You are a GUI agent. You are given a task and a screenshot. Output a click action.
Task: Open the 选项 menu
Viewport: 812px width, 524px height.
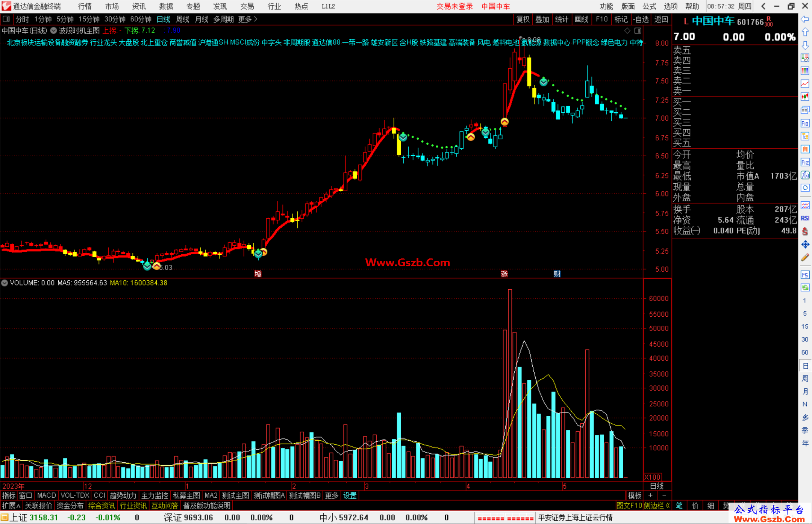[x=671, y=6]
